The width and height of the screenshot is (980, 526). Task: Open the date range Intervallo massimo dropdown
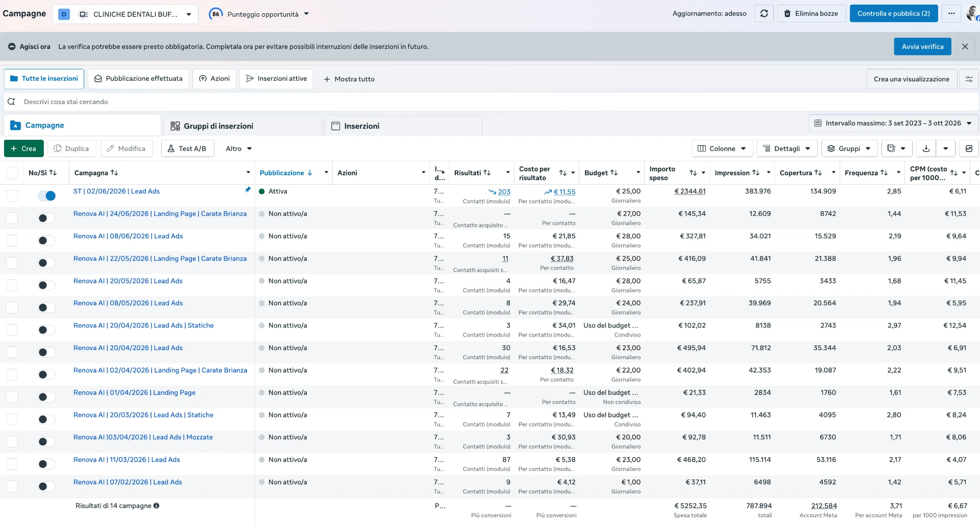pos(893,123)
